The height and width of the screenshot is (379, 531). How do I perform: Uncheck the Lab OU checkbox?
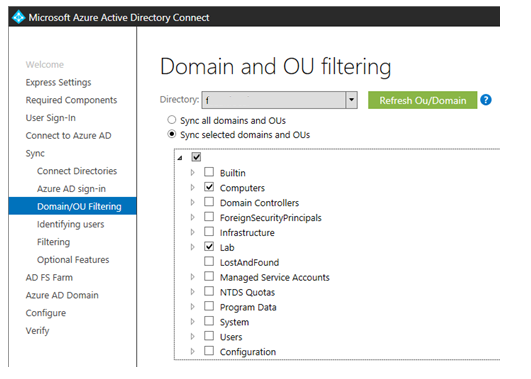(x=209, y=247)
